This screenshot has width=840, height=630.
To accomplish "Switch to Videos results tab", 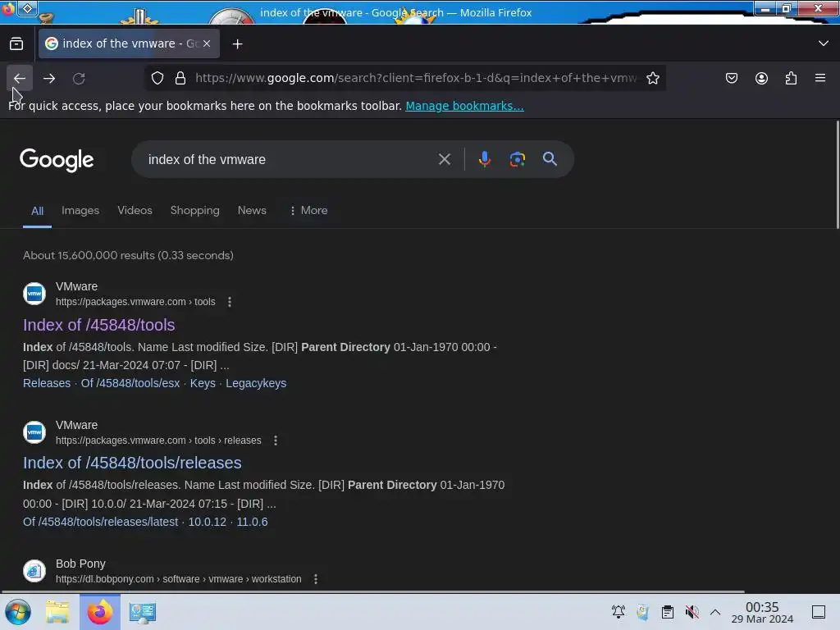I will (135, 210).
